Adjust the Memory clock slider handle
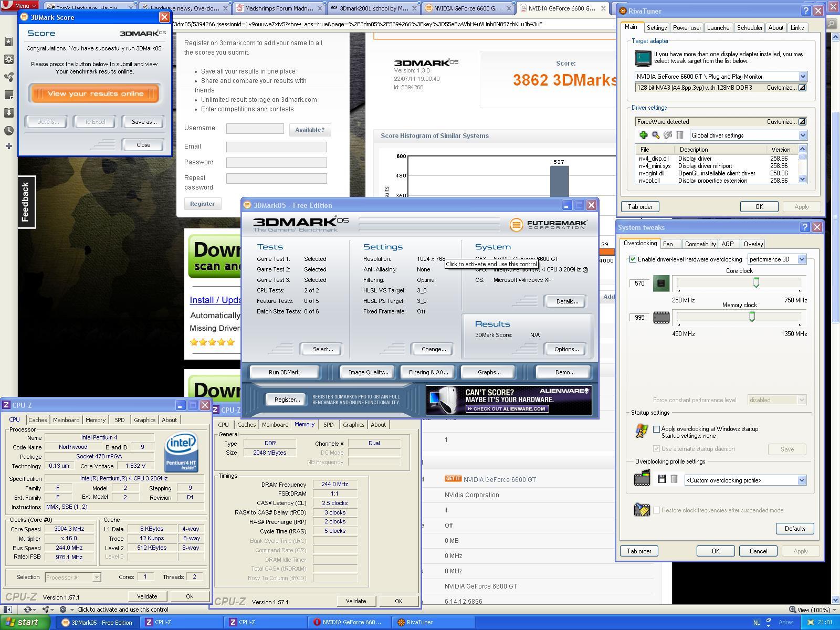The width and height of the screenshot is (840, 630). (752, 317)
